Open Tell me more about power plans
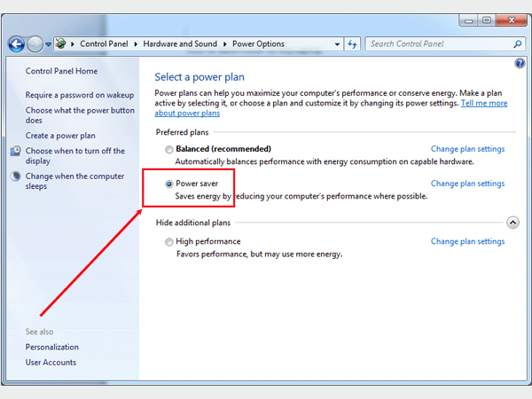This screenshot has height=399, width=532. tap(484, 103)
